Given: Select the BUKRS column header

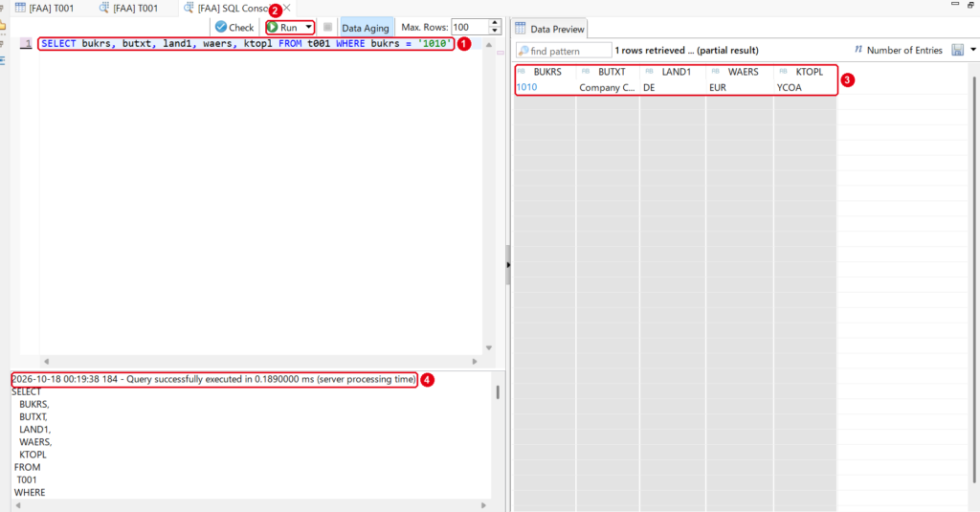Looking at the screenshot, I should click(545, 72).
